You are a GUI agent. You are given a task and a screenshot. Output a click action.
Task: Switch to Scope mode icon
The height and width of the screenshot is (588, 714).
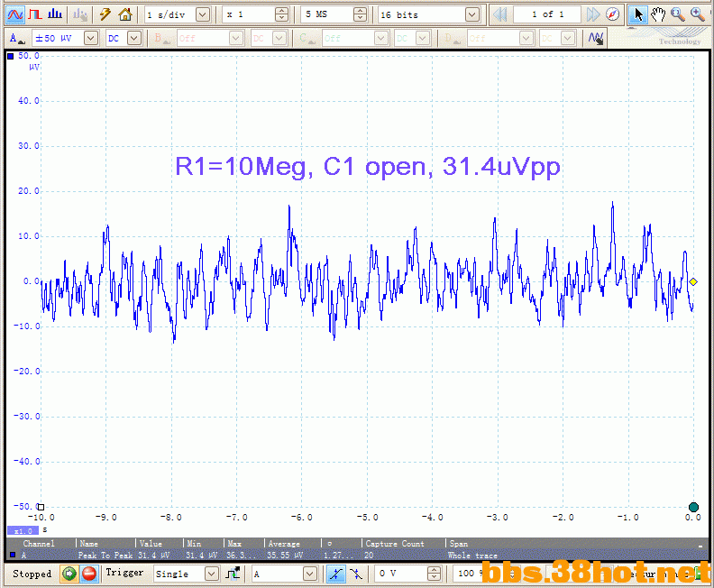14,15
